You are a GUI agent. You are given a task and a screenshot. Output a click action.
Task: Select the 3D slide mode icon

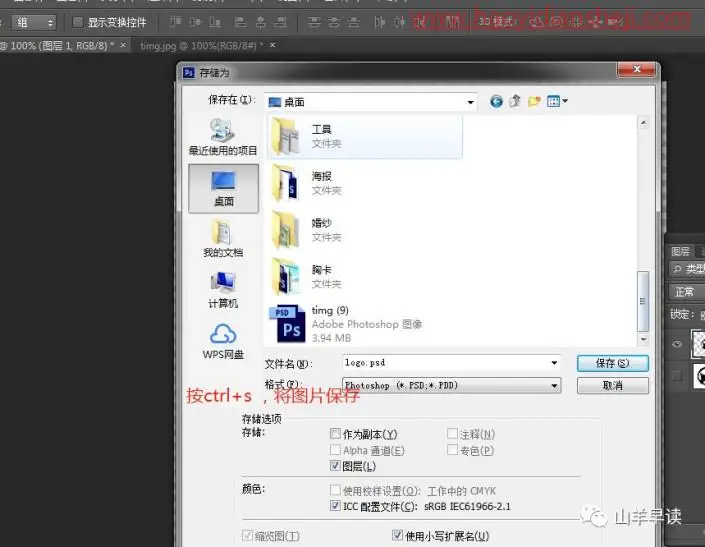[596, 22]
